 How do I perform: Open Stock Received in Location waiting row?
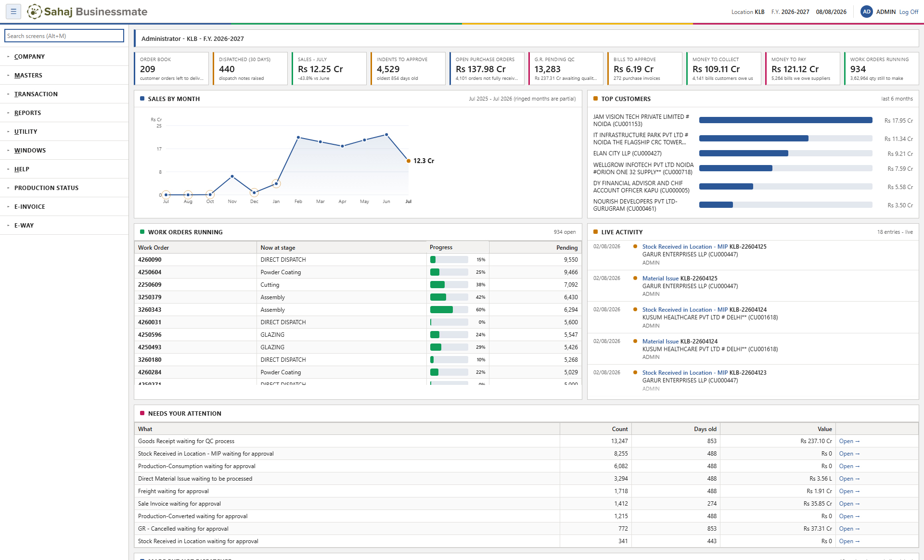click(526, 541)
